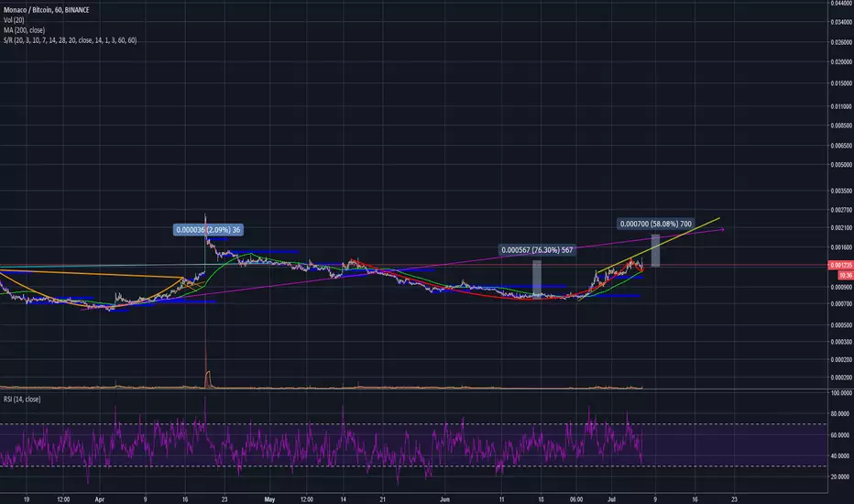Viewport: 854px width, 504px height.
Task: Click the Jul label on time axis
Action: point(611,499)
